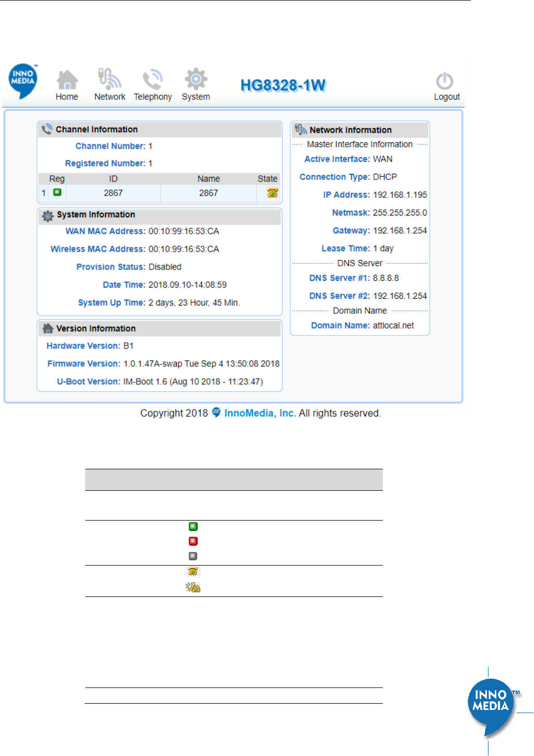Click the Network Information panel icon
The image size is (534, 756).
click(300, 129)
